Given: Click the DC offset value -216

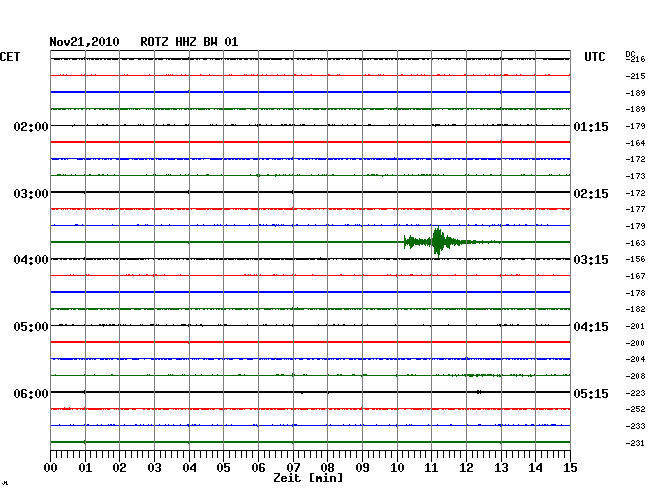Looking at the screenshot, I should (635, 59).
